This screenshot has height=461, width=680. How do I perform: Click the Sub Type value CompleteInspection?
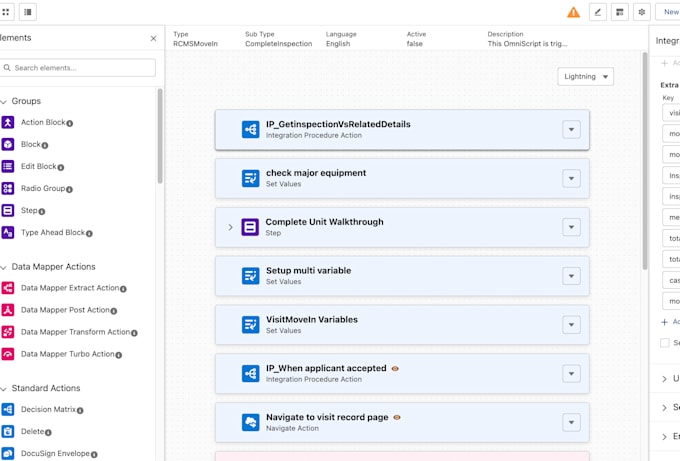click(x=278, y=44)
